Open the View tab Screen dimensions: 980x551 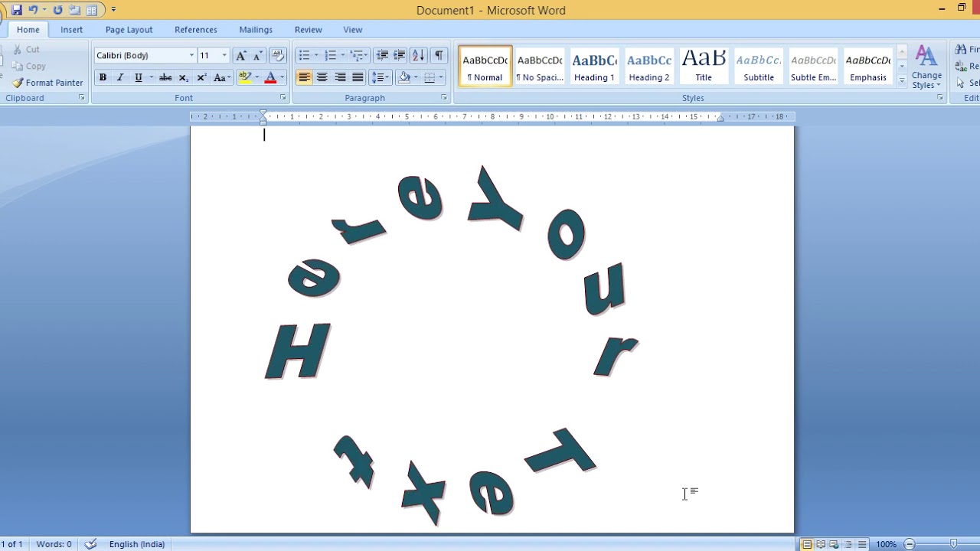[x=353, y=30]
